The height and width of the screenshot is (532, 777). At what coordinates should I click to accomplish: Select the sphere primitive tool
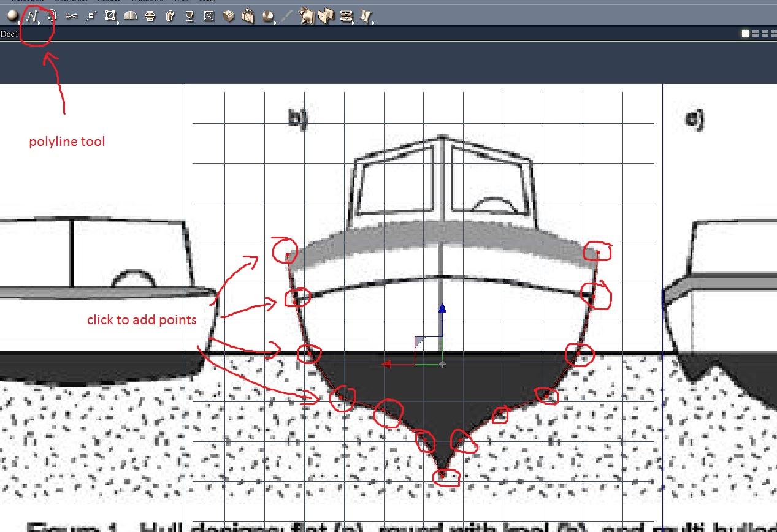(12, 16)
